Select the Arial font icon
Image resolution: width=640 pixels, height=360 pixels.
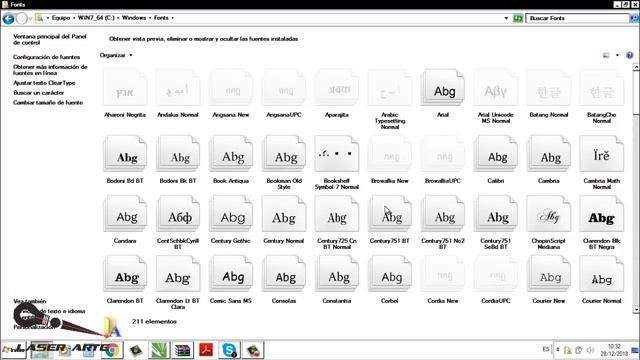point(443,88)
